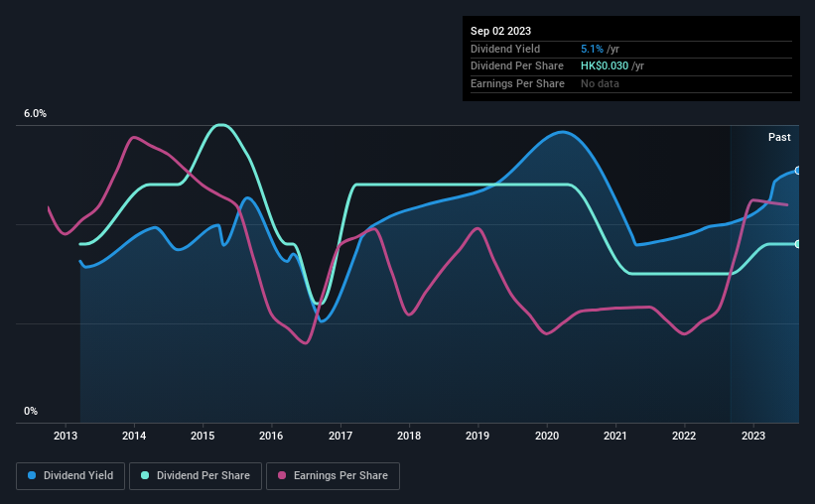
Task: Toggle the Dividend Per Share legend button
Action: (196, 476)
